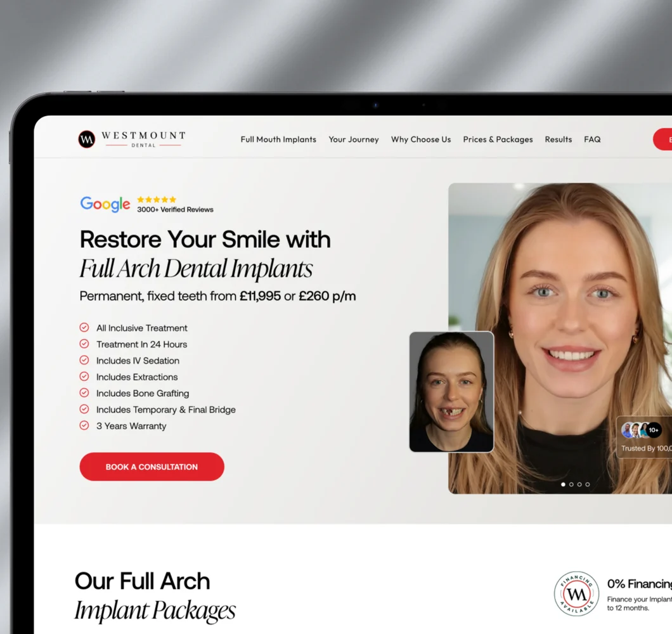
Task: Click check icon beside Treatment In 24 Hours
Action: pyautogui.click(x=84, y=344)
